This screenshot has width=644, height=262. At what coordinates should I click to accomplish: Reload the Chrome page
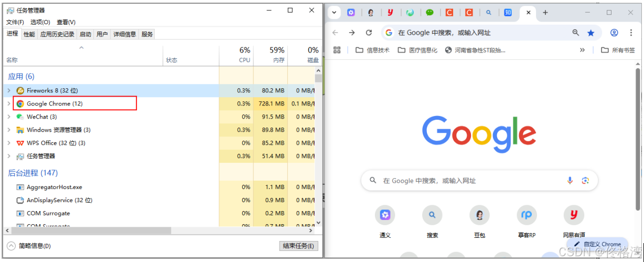(369, 33)
